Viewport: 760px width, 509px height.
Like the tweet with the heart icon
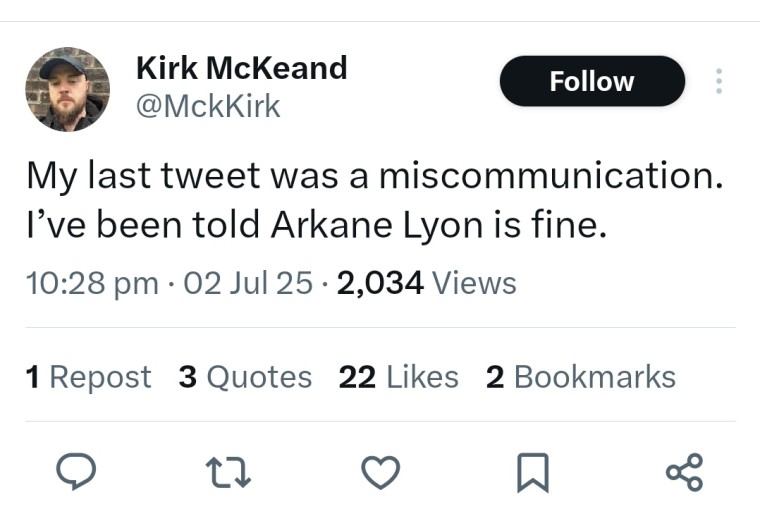point(380,472)
